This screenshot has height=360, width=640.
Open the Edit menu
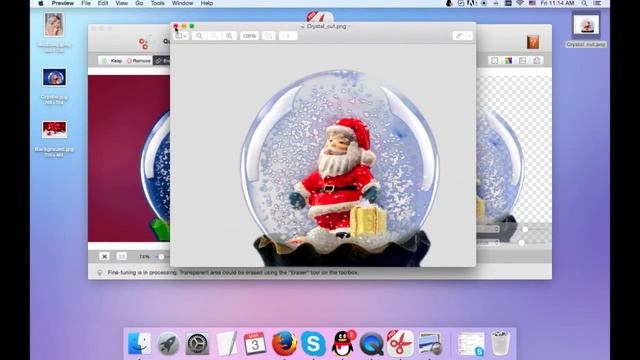click(103, 3)
